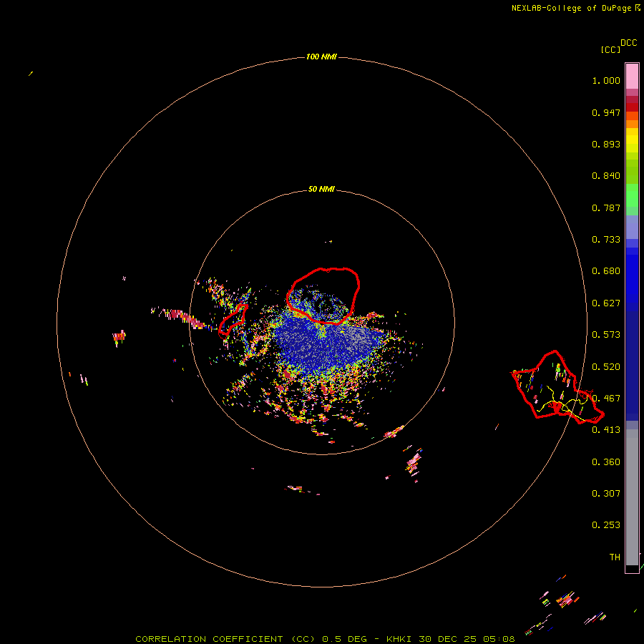Screen dimensions: 644x644
Task: Click the 100 NMI range ring label
Action: [x=321, y=57]
